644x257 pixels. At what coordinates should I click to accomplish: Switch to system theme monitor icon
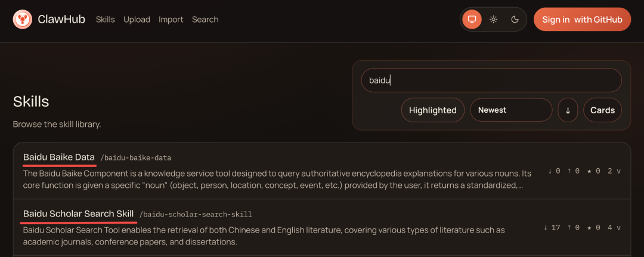(x=472, y=20)
